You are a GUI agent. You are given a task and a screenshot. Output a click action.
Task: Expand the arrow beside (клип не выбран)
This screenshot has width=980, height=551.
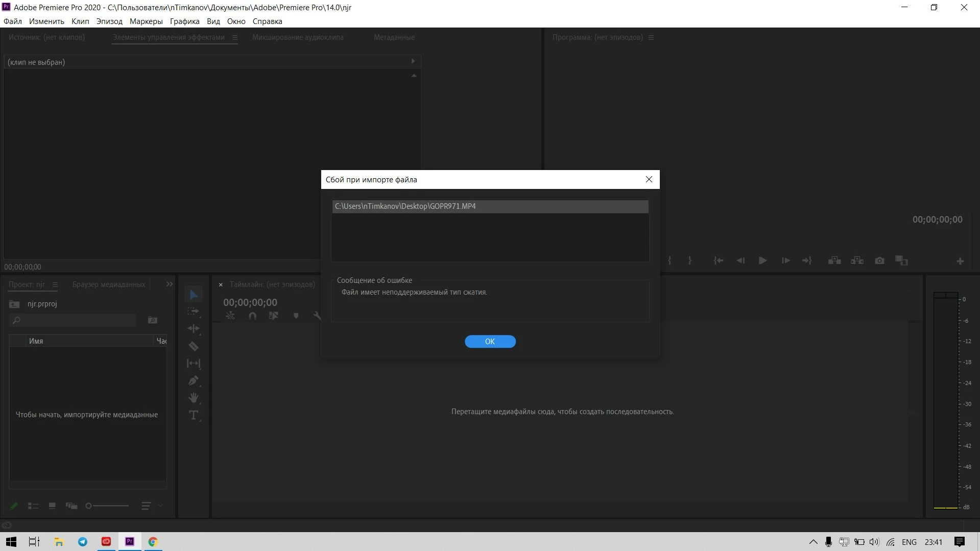(x=413, y=61)
